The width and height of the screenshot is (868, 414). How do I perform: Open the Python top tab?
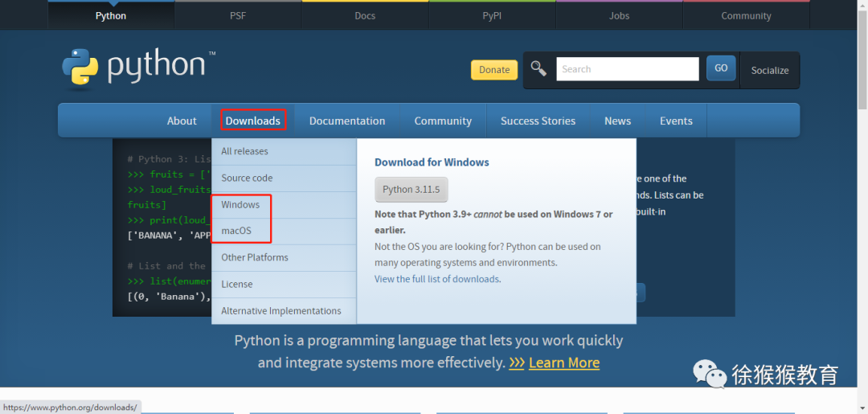click(x=111, y=15)
